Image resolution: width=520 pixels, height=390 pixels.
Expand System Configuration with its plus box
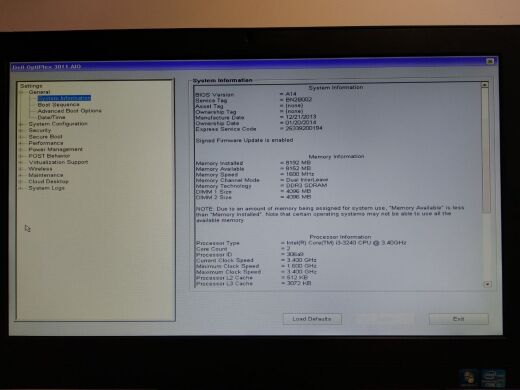21,124
